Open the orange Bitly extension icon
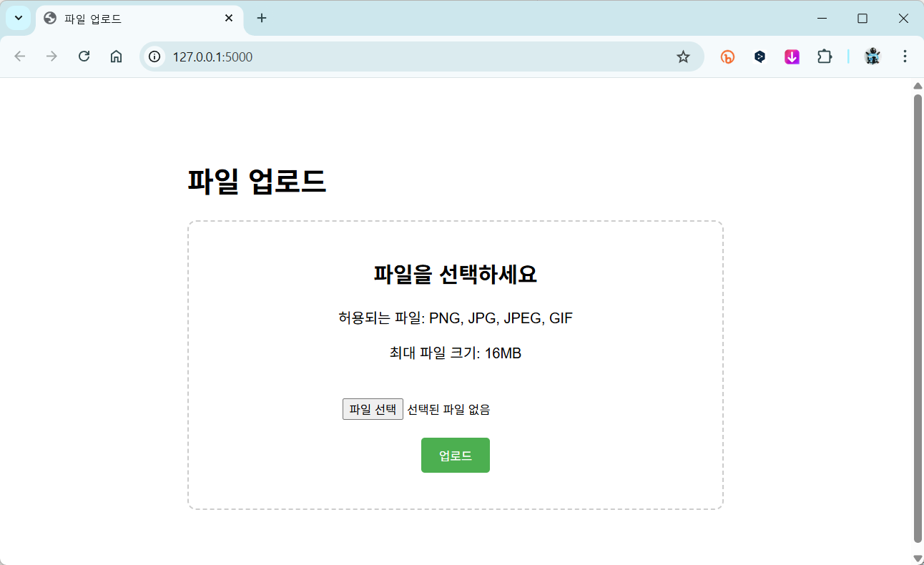Image resolution: width=924 pixels, height=565 pixels. coord(727,56)
